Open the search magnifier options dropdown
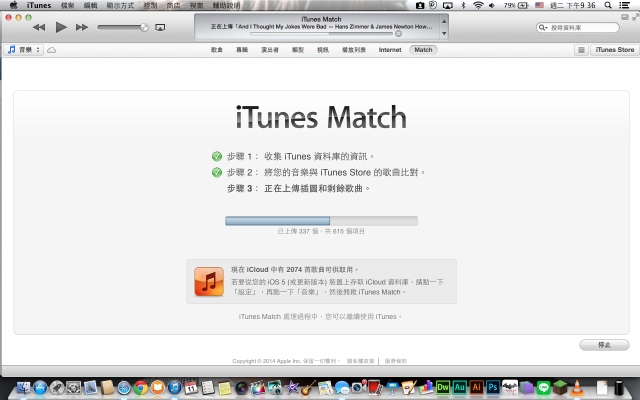This screenshot has height=400, width=640. tap(542, 27)
